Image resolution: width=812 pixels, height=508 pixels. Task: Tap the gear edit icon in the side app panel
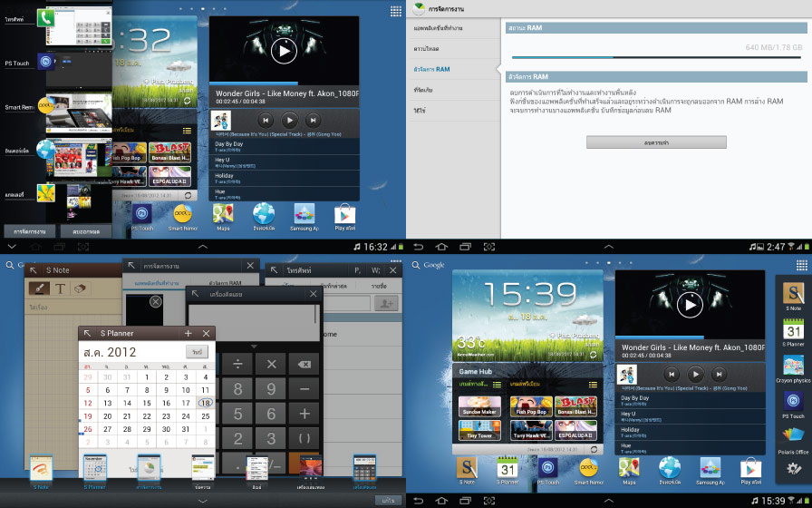coord(793,469)
